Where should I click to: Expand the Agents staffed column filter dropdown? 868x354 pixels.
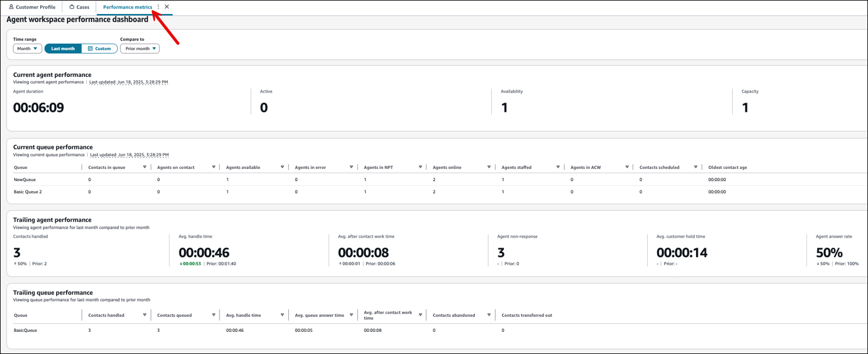[558, 167]
